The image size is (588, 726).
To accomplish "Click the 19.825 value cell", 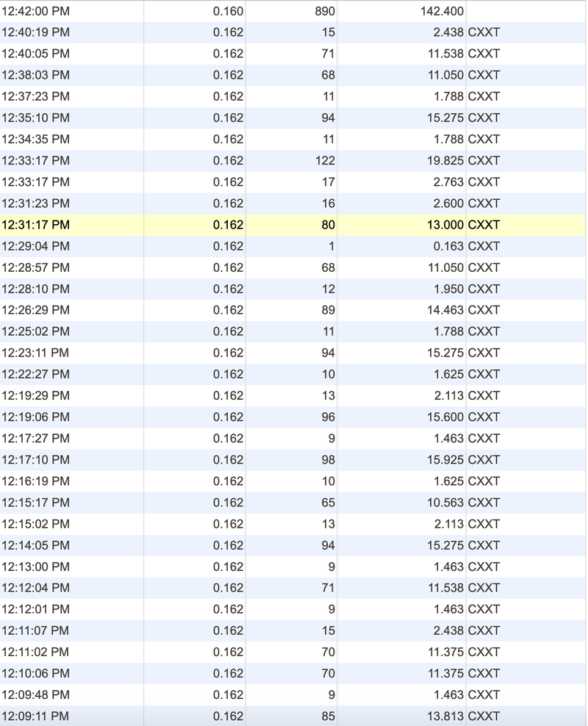I will click(445, 160).
